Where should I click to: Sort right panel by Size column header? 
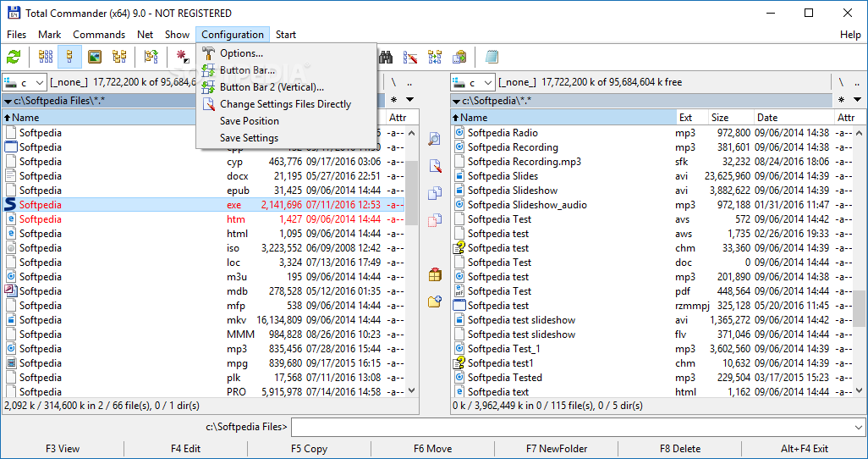[731, 118]
